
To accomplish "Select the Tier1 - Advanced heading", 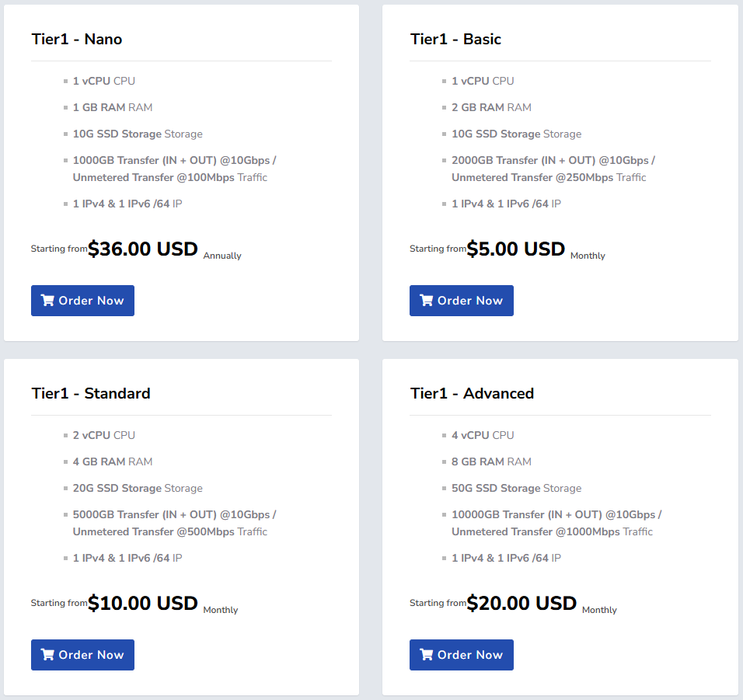I will click(x=472, y=393).
